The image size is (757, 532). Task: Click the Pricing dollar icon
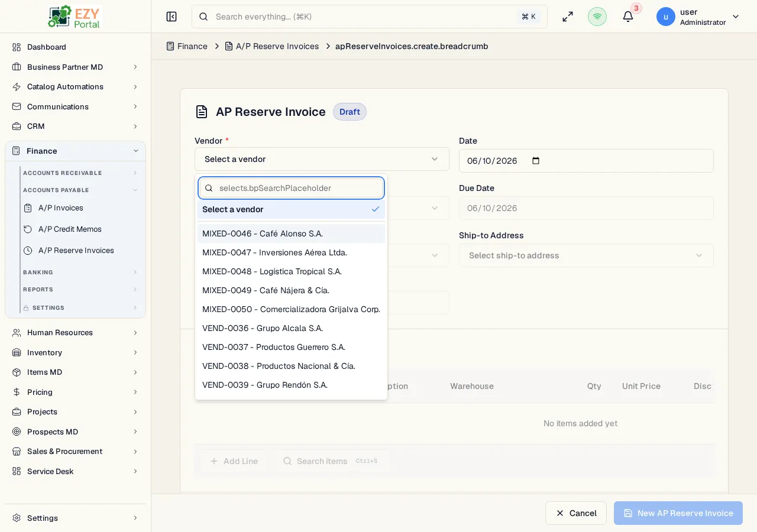(x=17, y=392)
